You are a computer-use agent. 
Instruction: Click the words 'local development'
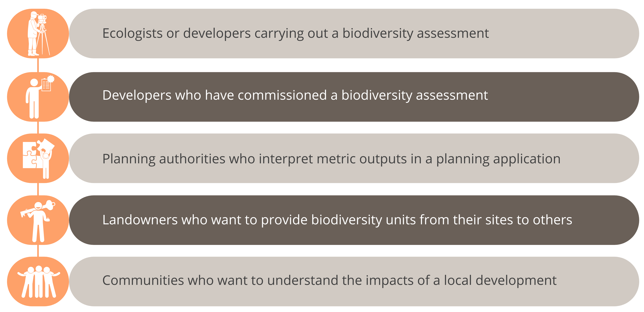pyautogui.click(x=500, y=280)
